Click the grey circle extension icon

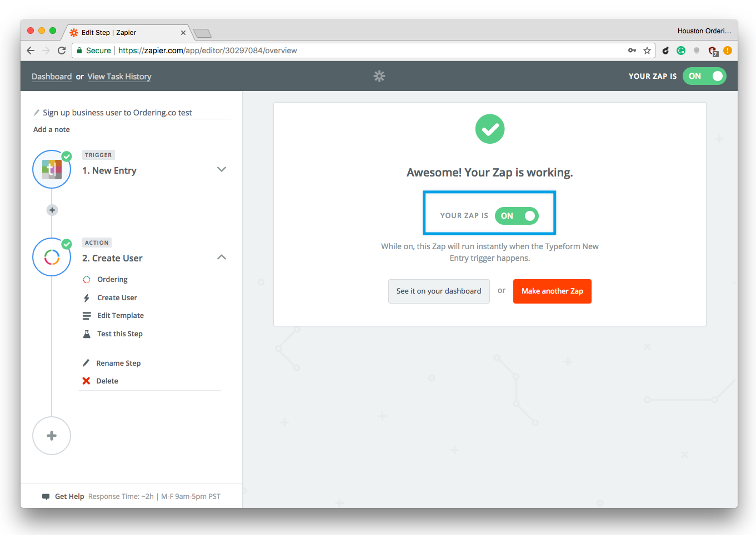[x=697, y=51]
